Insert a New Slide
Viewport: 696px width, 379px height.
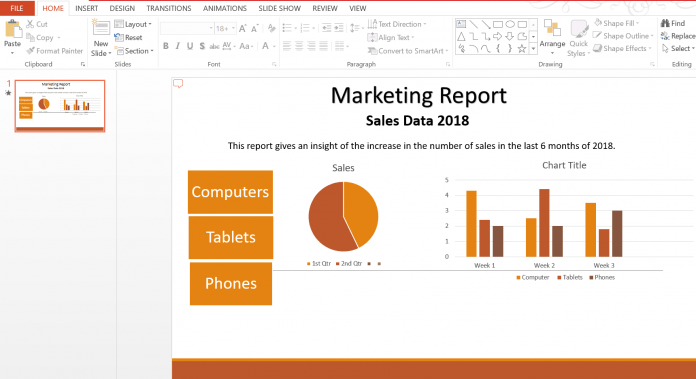point(101,38)
